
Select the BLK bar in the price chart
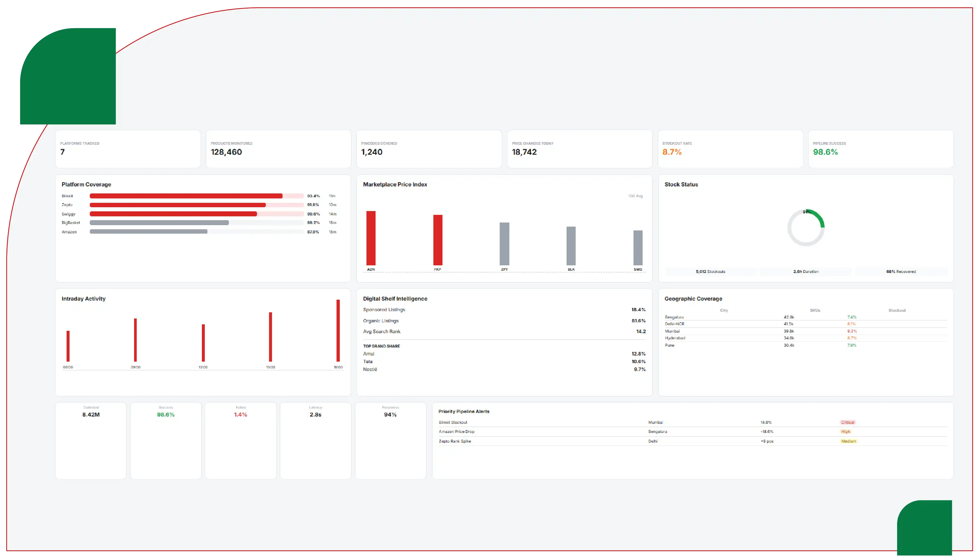571,246
